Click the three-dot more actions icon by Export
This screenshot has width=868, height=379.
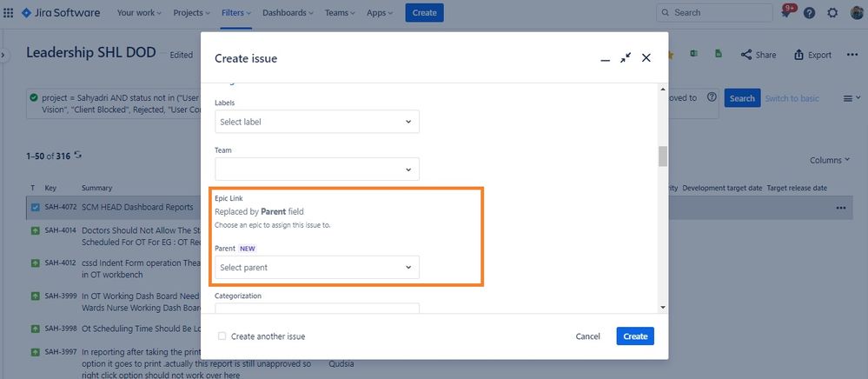click(x=852, y=55)
